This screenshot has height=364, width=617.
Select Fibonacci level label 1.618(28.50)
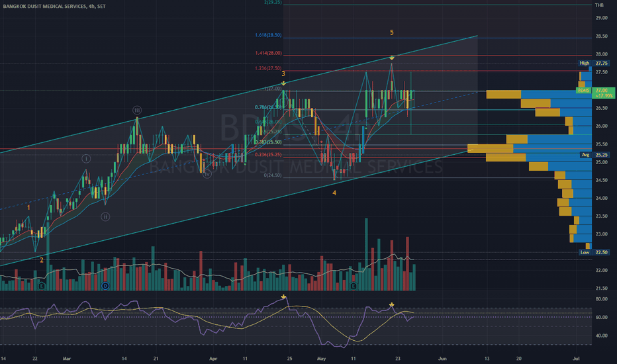pyautogui.click(x=268, y=35)
